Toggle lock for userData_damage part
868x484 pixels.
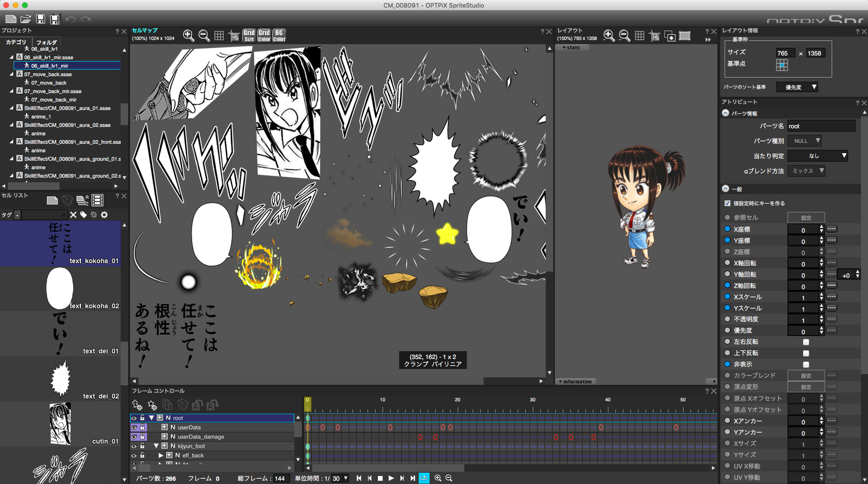point(143,437)
